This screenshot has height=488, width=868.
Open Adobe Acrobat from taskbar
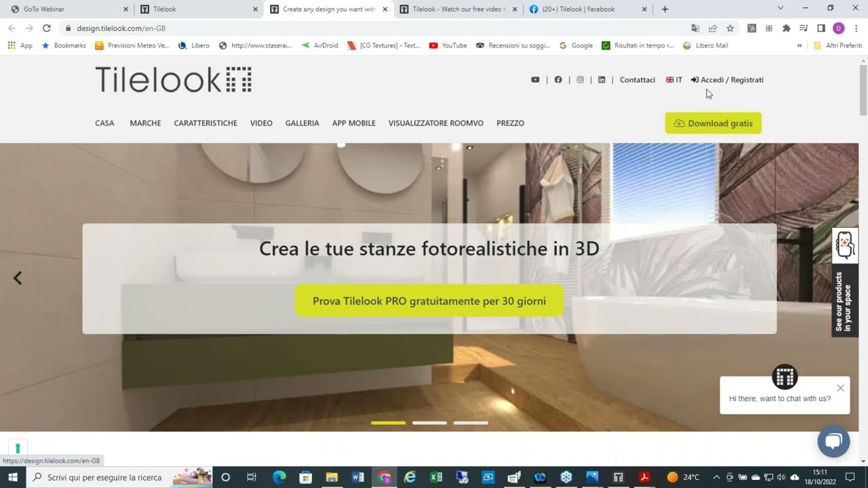644,477
